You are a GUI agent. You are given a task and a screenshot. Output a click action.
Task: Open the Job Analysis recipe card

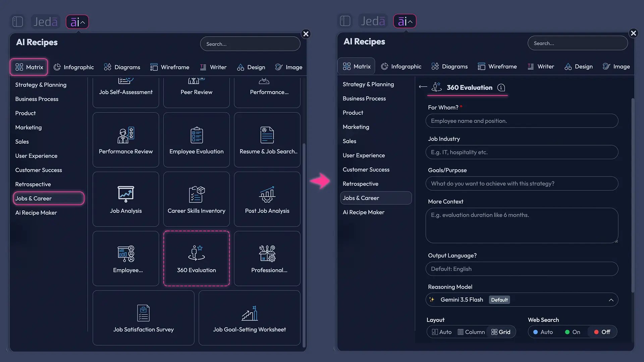pyautogui.click(x=126, y=199)
